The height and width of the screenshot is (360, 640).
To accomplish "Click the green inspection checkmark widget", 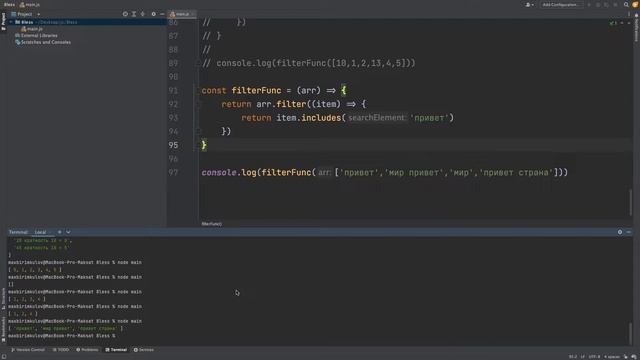I will coord(613,23).
